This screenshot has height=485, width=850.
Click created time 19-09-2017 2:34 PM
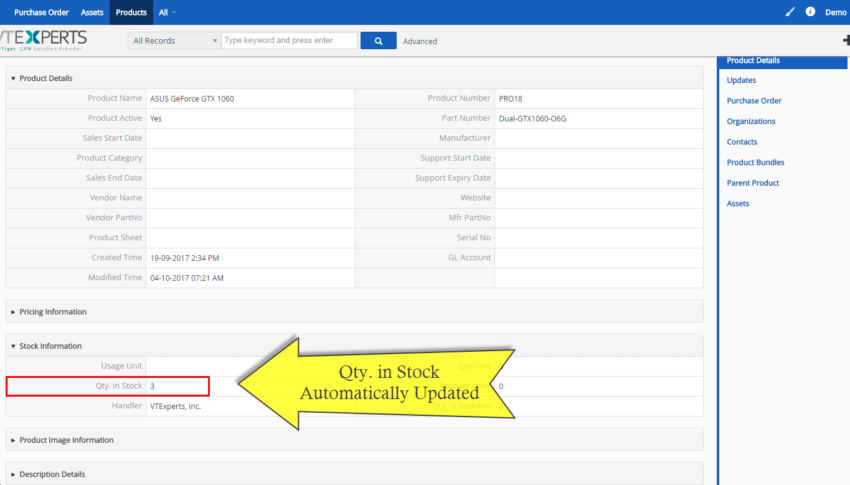coord(184,258)
